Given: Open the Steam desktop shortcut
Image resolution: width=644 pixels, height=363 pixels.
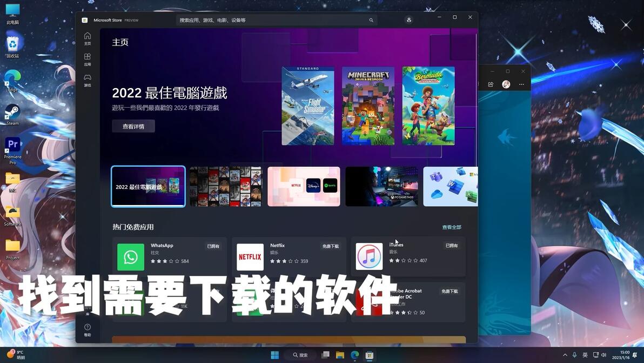Looking at the screenshot, I should click(x=12, y=115).
